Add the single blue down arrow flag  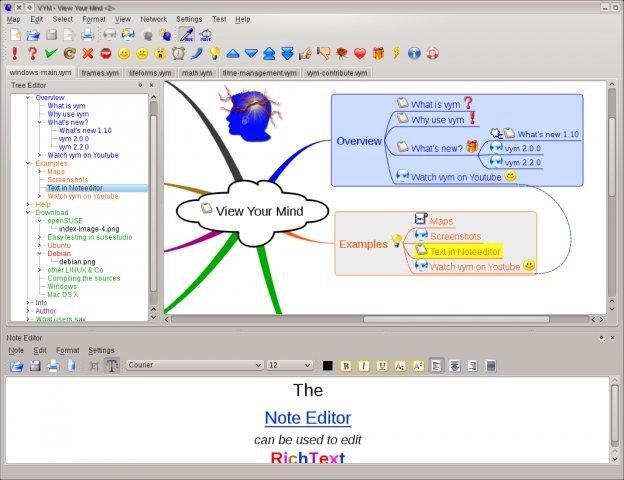pyautogui.click(x=251, y=53)
